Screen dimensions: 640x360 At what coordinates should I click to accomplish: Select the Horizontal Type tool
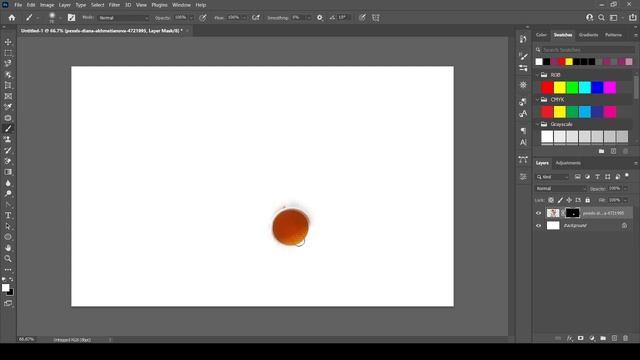click(x=8, y=215)
